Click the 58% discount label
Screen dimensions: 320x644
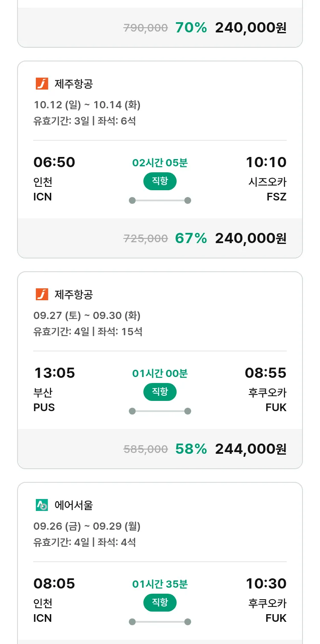(x=191, y=449)
